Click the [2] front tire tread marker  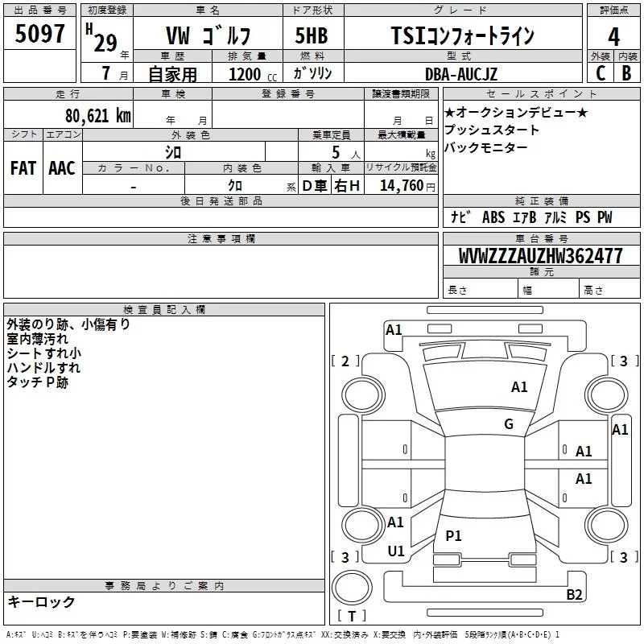click(345, 361)
